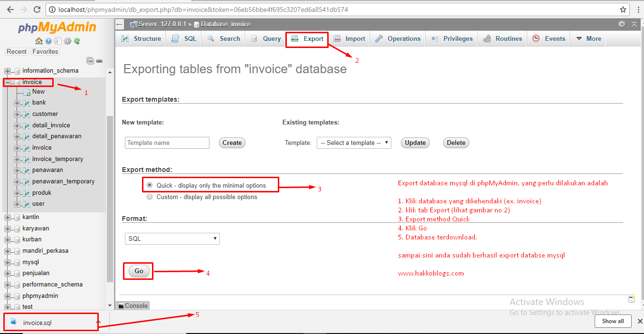
Task: Choose the Custom export method option
Action: pyautogui.click(x=149, y=196)
